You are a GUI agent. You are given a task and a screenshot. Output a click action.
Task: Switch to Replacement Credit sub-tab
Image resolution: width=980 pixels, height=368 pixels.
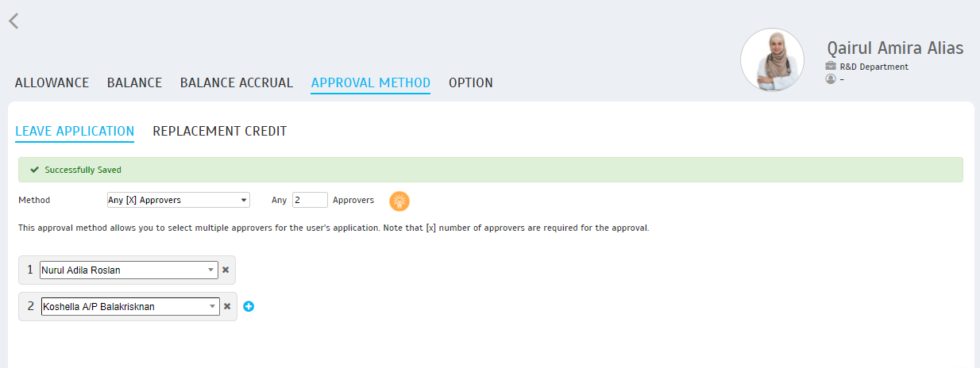[x=219, y=131]
